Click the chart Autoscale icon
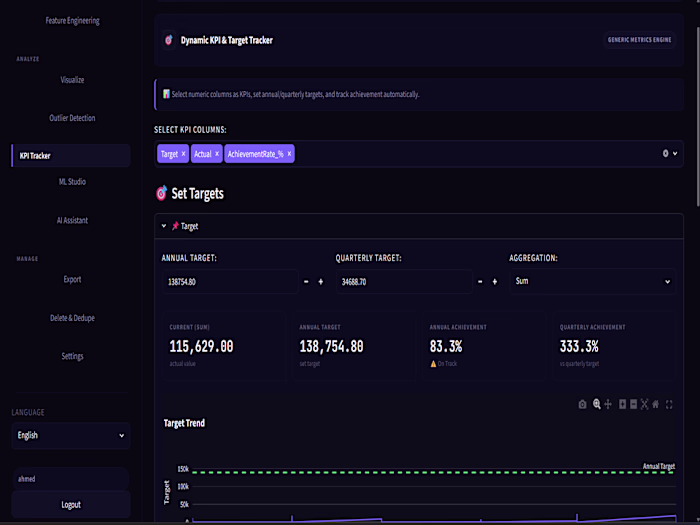This screenshot has height=525, width=700. tap(644, 404)
